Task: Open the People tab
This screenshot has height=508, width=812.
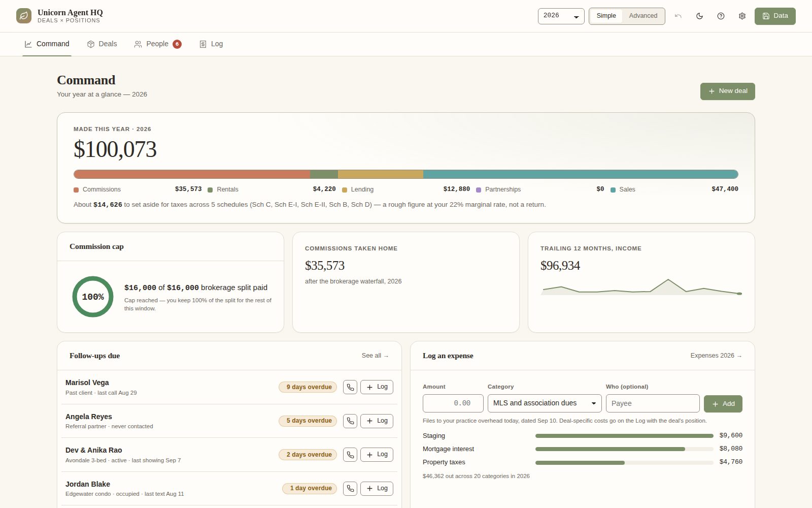Action: pyautogui.click(x=157, y=44)
